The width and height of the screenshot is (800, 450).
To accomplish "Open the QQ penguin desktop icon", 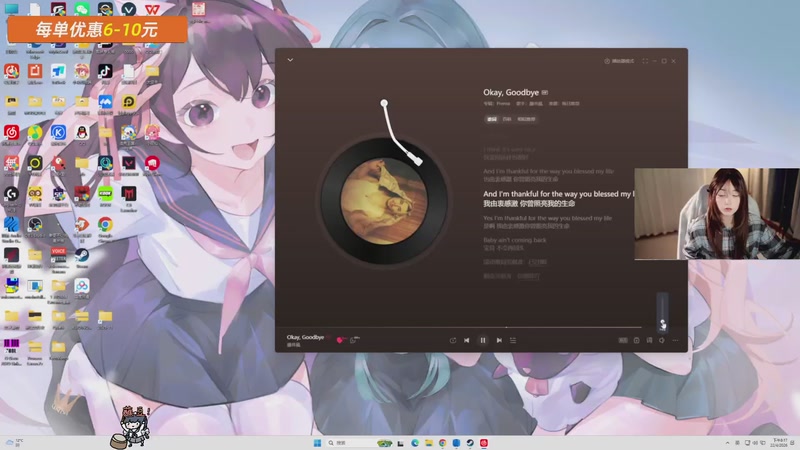I will click(x=82, y=133).
